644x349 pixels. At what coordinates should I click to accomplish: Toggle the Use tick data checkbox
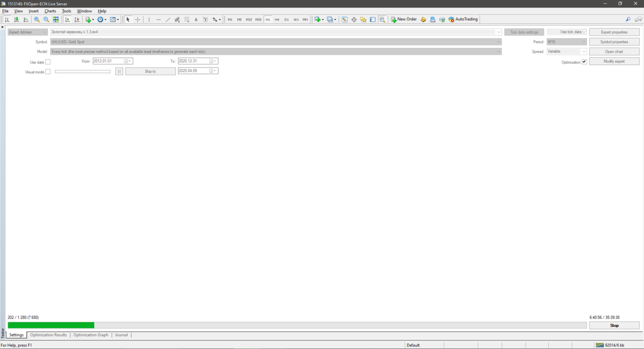[x=585, y=32]
